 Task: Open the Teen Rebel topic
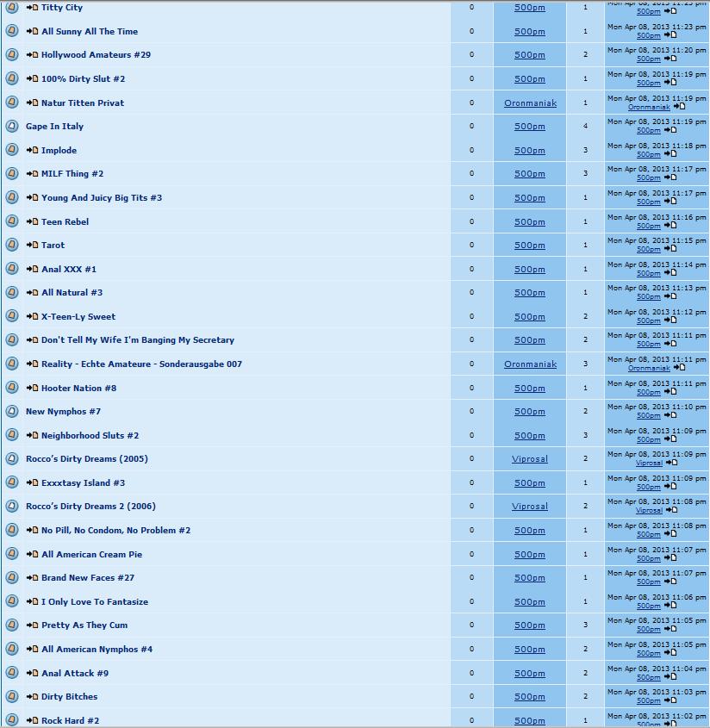coord(65,221)
